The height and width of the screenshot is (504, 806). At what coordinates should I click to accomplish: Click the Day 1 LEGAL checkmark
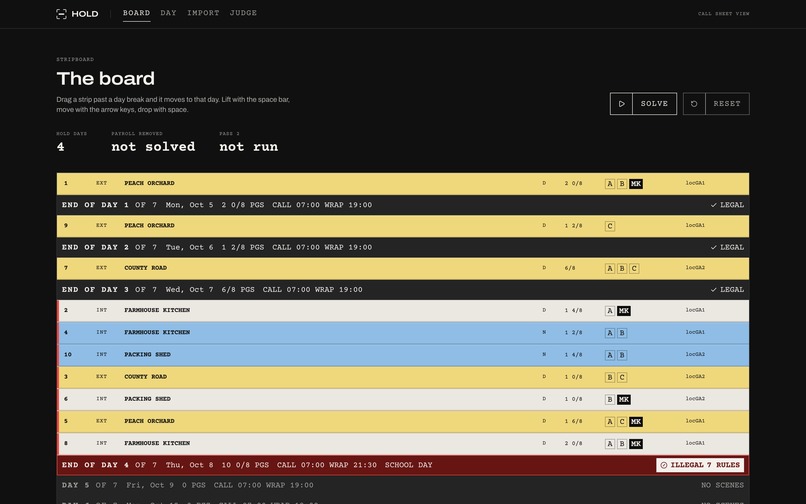pos(713,205)
